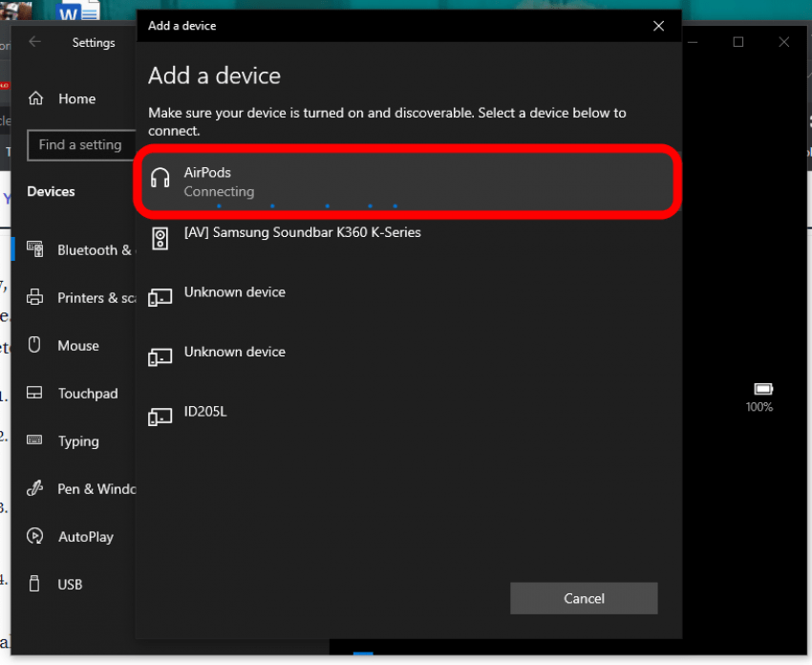The image size is (812, 665).
Task: Click the ID205L device icon
Action: (x=160, y=417)
